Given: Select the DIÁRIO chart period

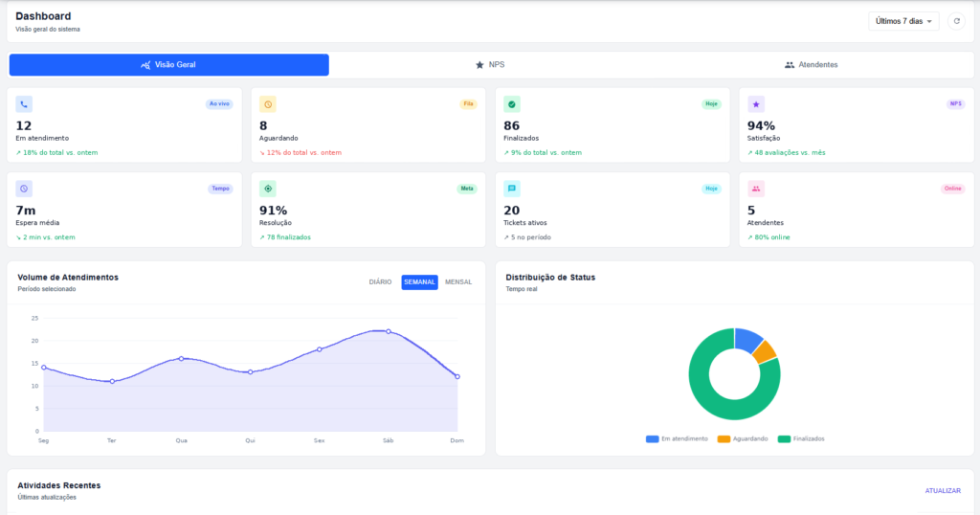Looking at the screenshot, I should click(x=380, y=281).
